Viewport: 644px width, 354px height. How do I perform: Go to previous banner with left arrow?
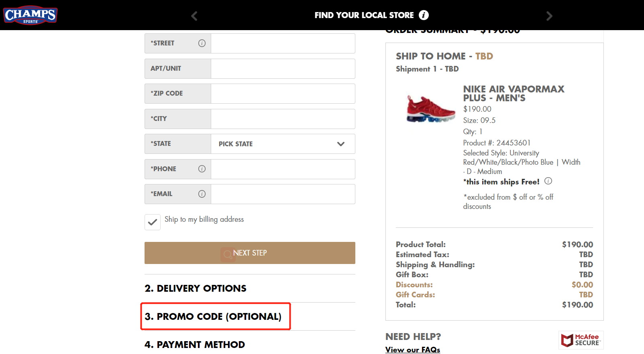pyautogui.click(x=194, y=16)
